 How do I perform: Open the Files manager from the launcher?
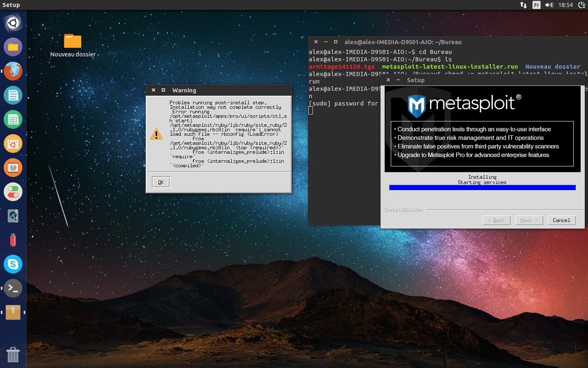13,47
